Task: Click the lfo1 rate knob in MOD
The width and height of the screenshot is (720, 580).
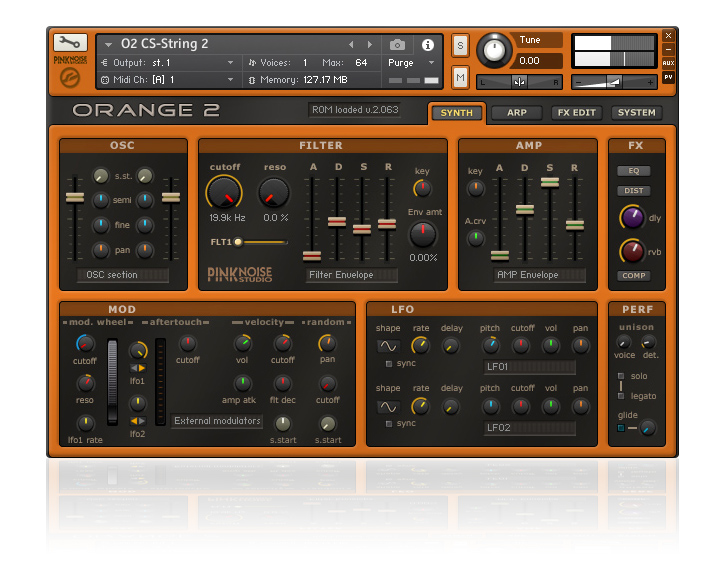Action: tap(85, 423)
